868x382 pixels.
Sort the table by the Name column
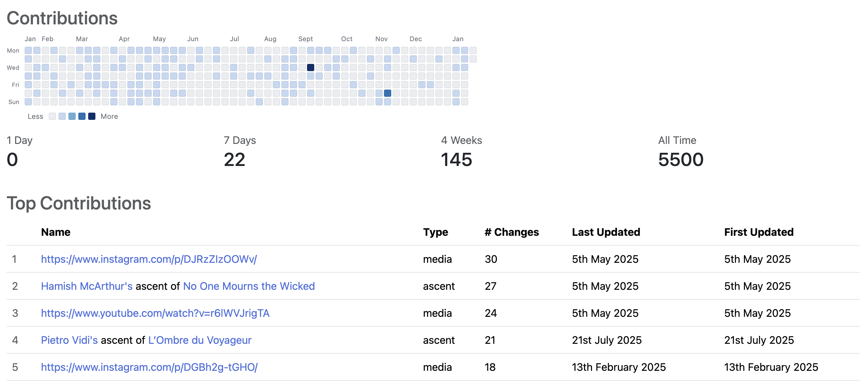(x=56, y=232)
